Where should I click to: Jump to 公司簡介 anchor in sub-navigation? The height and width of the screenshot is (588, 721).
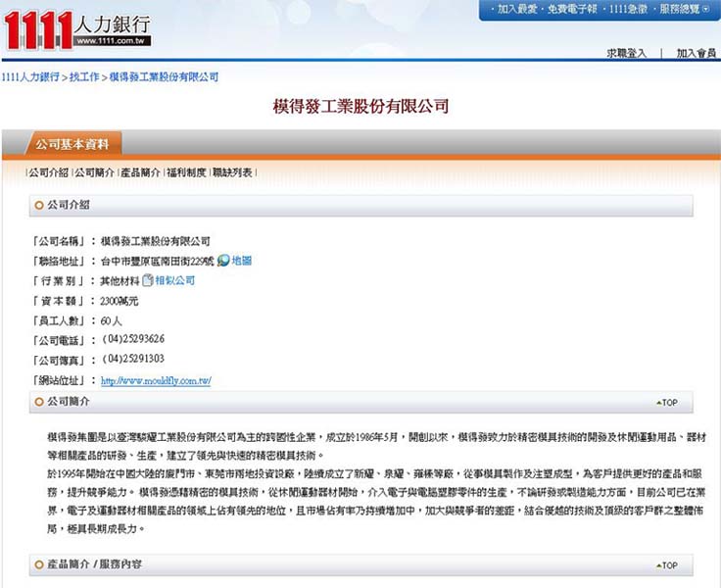click(94, 172)
